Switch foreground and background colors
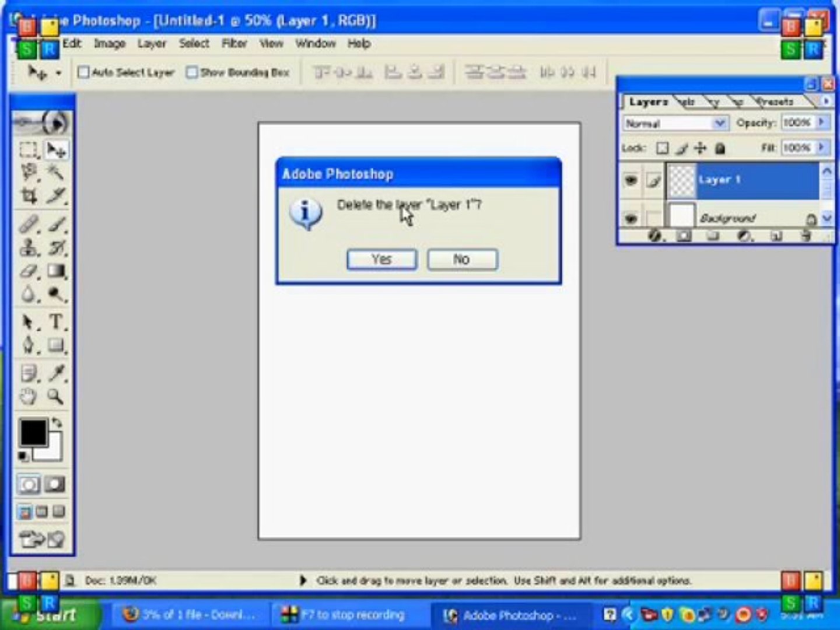Screen dimensions: 840x630 point(57,422)
